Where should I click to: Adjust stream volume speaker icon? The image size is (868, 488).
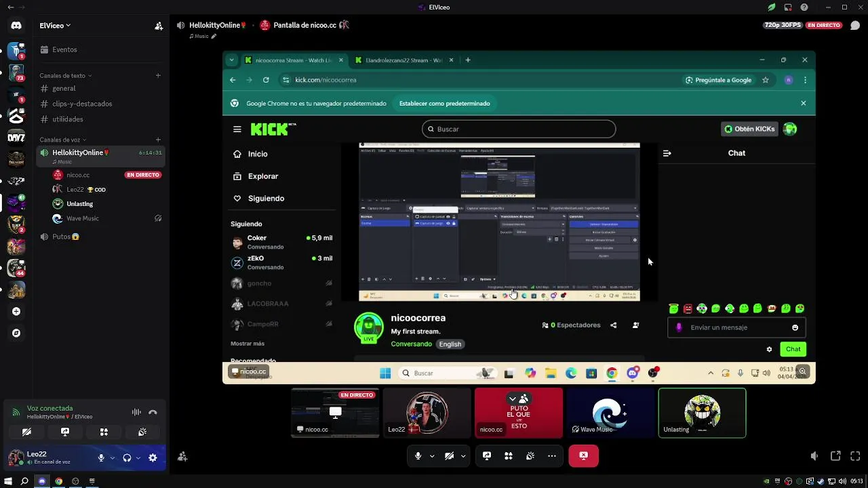pos(814,456)
